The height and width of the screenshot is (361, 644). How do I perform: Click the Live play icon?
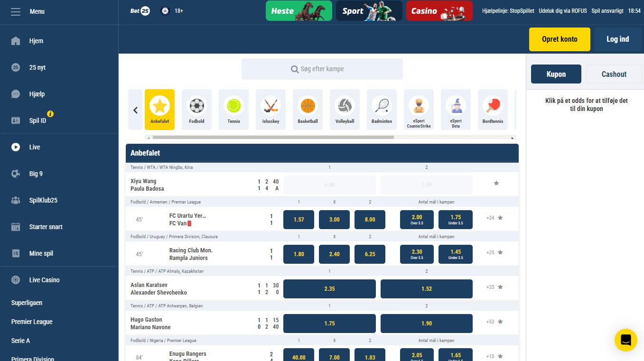16,147
